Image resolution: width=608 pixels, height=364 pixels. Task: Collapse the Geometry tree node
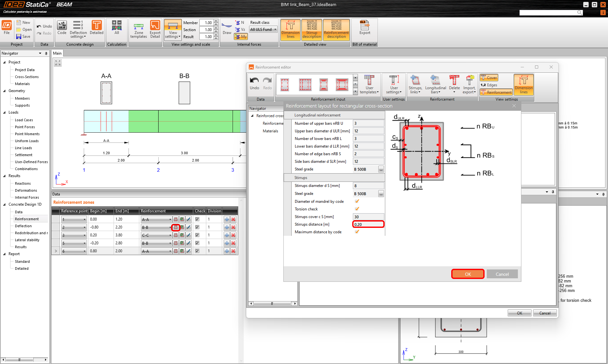(x=4, y=91)
